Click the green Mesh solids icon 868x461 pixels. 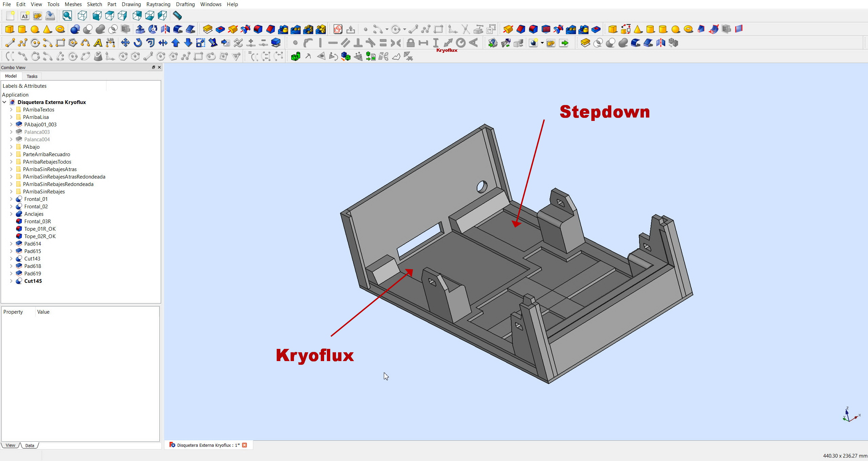pos(296,57)
